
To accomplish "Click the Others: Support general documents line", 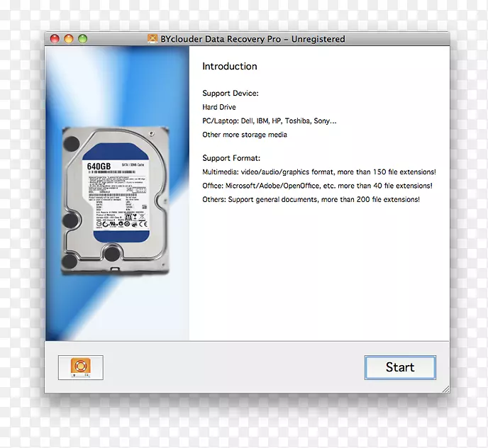I will (x=311, y=199).
